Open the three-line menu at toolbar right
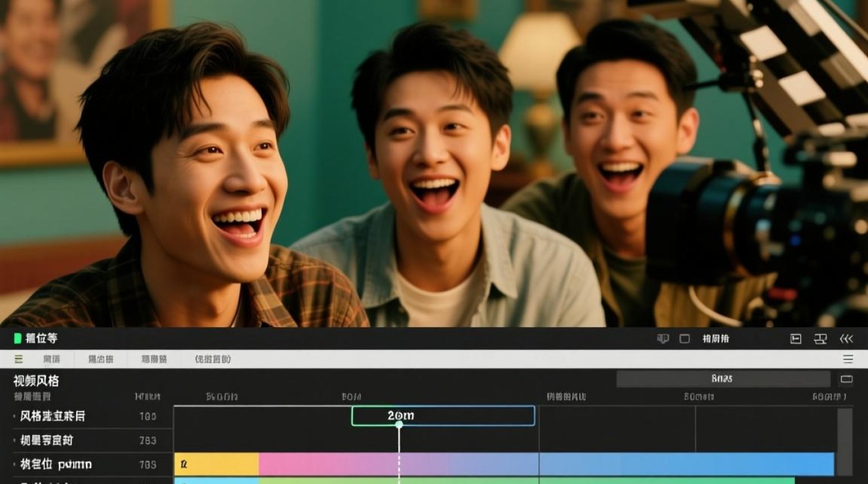Image resolution: width=868 pixels, height=484 pixels. (848, 359)
